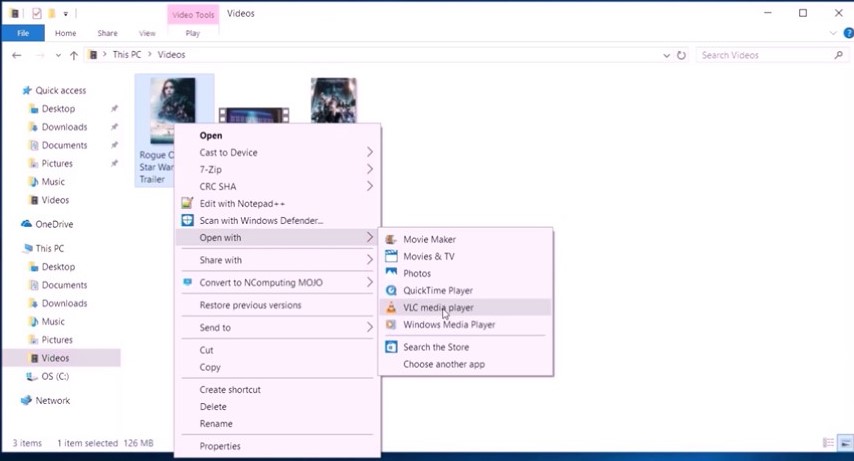This screenshot has width=854, height=461.
Task: Click the Refresh button in address bar
Action: coord(681,55)
